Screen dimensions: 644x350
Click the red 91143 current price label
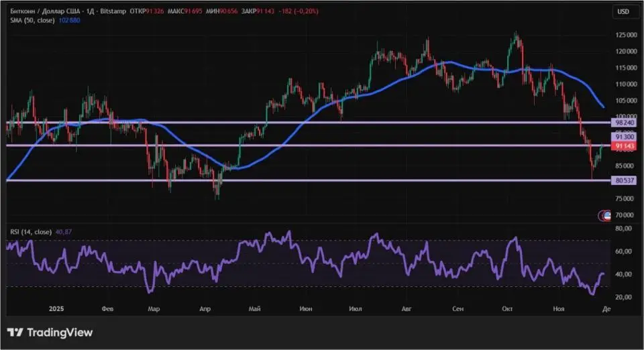coord(623,145)
